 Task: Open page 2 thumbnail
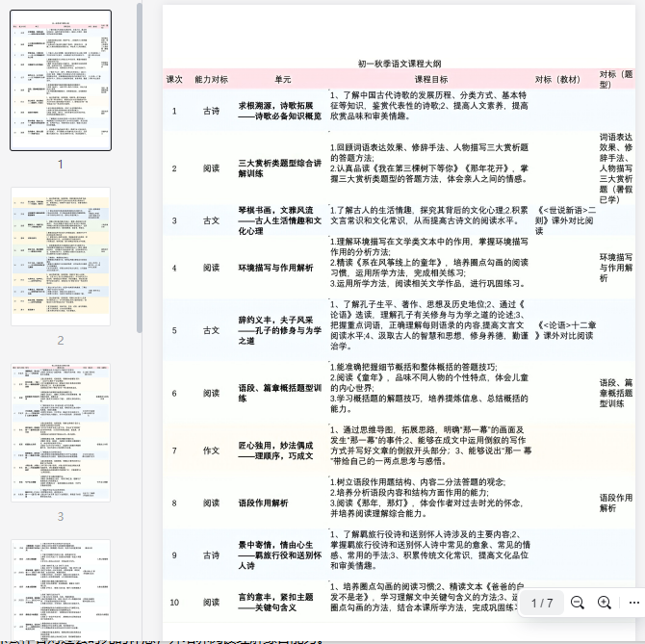[x=61, y=256]
